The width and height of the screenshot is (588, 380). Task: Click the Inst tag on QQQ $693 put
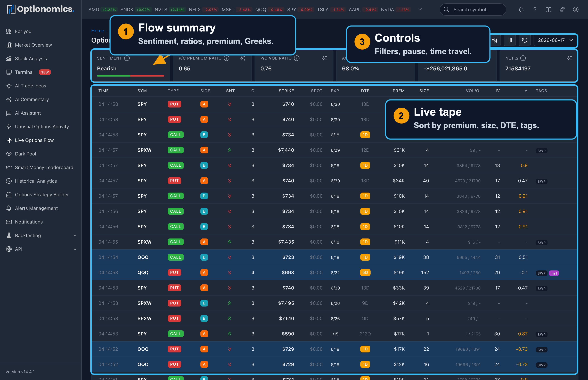[x=554, y=273]
